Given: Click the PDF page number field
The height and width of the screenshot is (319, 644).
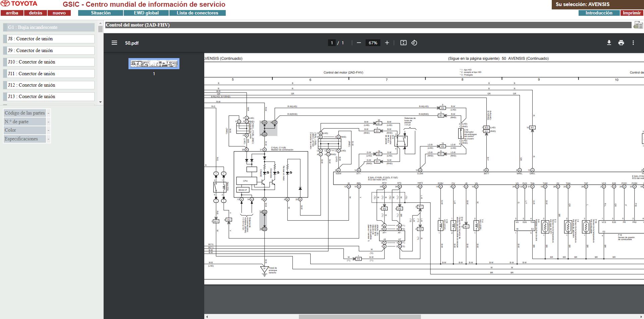Looking at the screenshot, I should pos(332,43).
